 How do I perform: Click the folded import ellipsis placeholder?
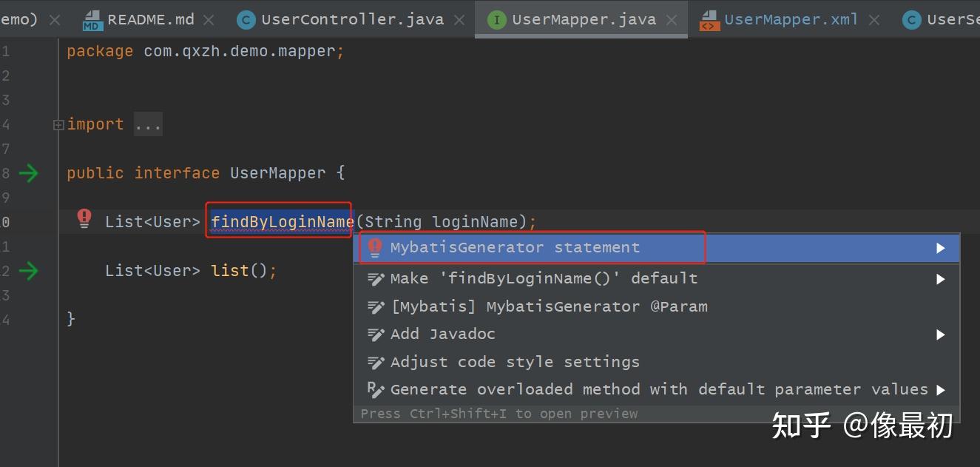pos(148,124)
